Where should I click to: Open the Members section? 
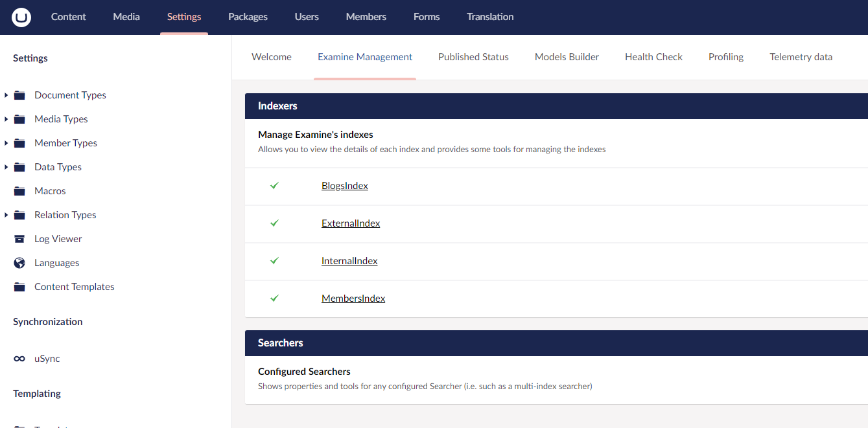coord(366,17)
